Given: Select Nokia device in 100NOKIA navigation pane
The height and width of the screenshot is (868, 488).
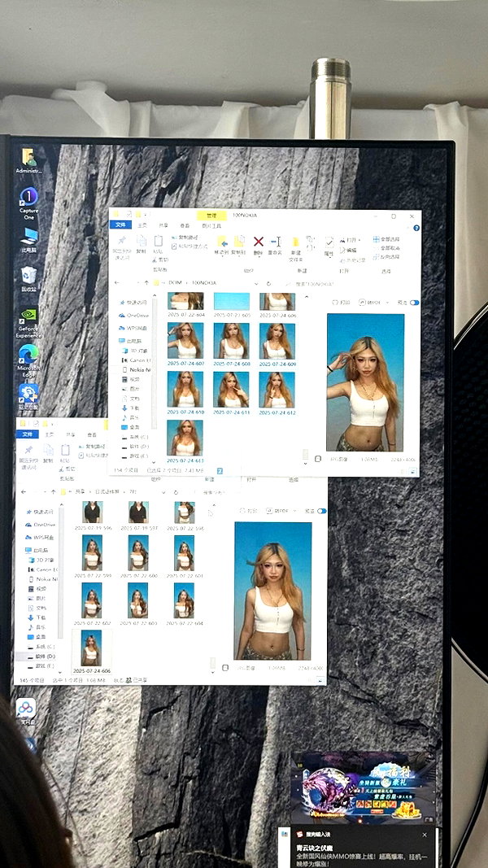Looking at the screenshot, I should click(137, 369).
